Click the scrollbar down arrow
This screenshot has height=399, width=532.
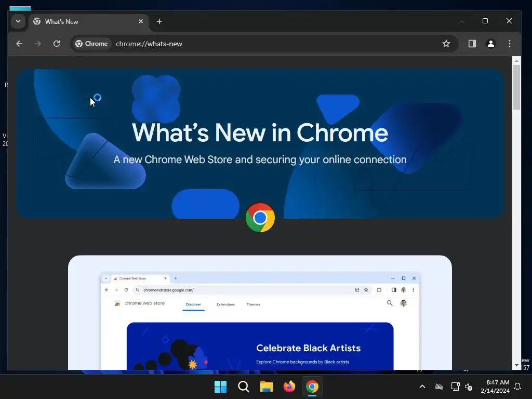[516, 365]
